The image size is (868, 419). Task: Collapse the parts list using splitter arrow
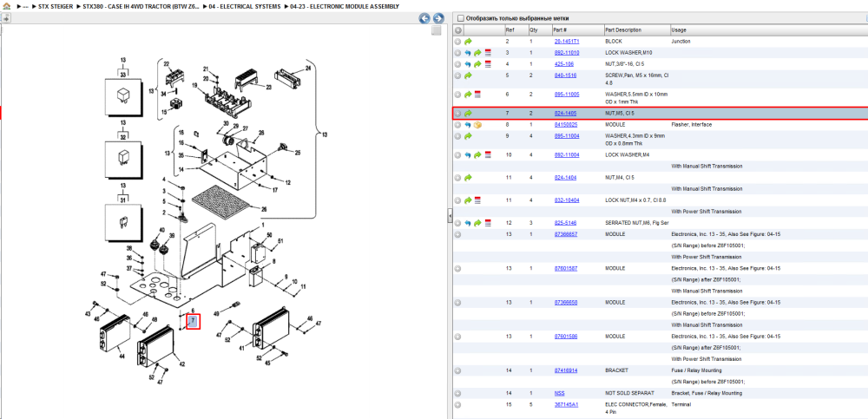click(450, 215)
